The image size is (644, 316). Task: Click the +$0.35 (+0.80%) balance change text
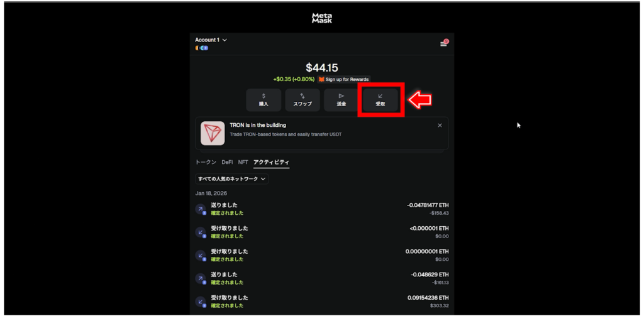point(294,79)
